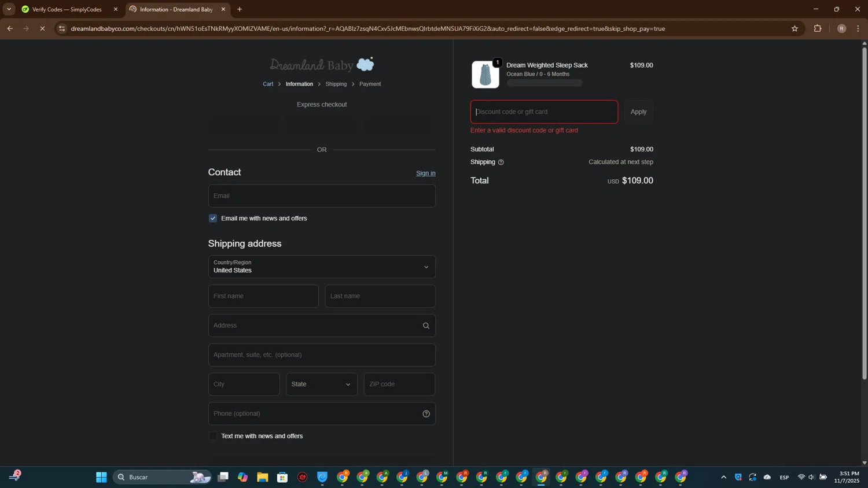Click the Total amount $109.00

[637, 180]
